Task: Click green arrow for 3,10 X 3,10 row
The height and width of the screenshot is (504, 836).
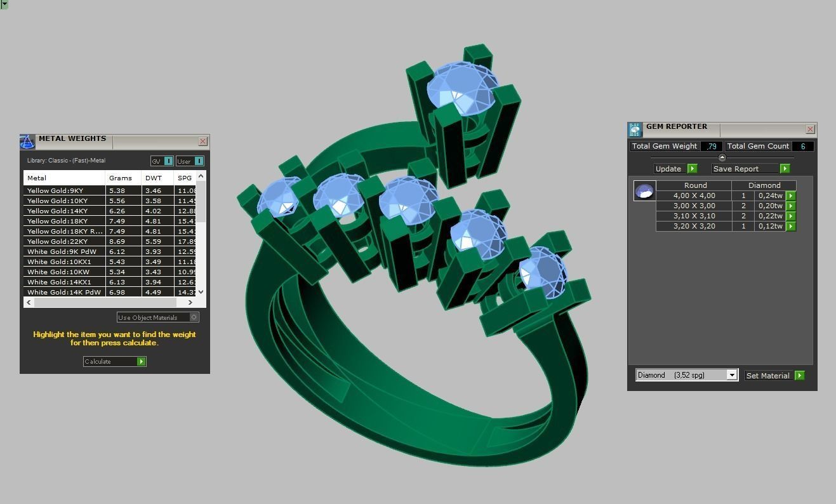Action: [x=791, y=216]
